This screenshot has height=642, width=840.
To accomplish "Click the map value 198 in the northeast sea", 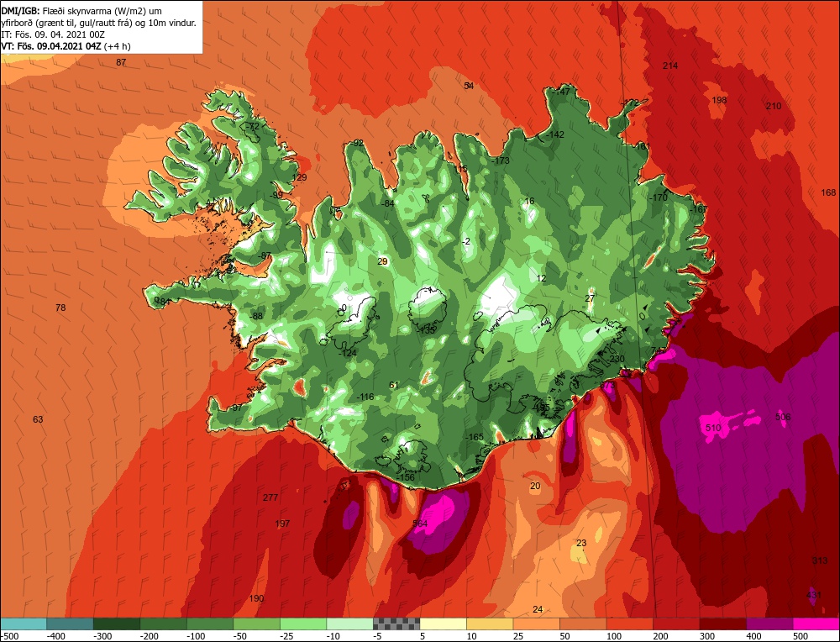I will click(719, 100).
